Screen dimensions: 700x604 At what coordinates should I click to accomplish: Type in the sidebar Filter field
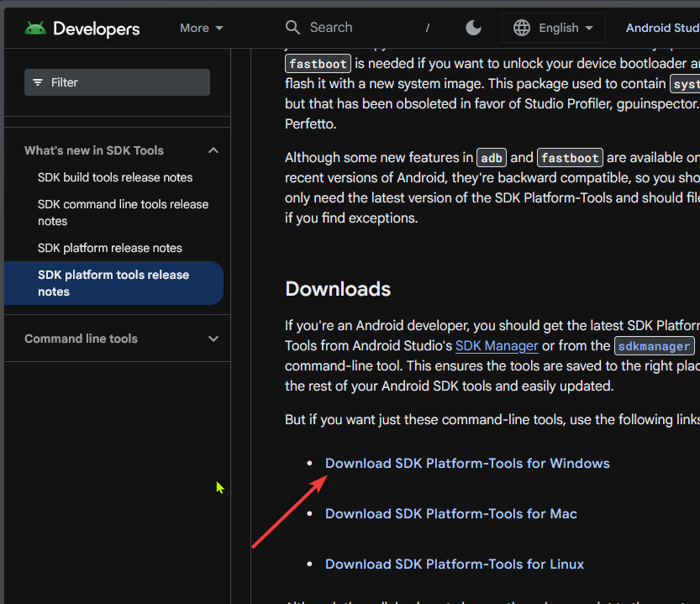pyautogui.click(x=126, y=82)
